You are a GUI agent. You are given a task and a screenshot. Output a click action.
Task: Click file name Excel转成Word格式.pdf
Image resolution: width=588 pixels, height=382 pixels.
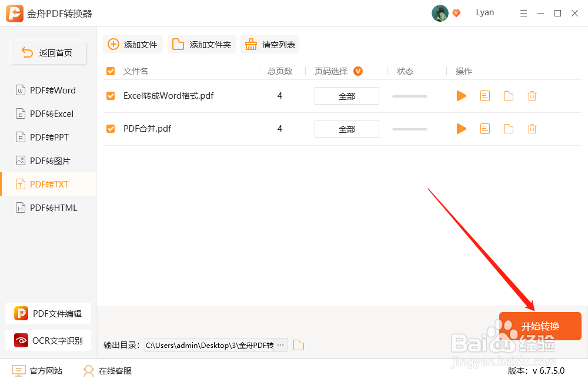coord(168,96)
